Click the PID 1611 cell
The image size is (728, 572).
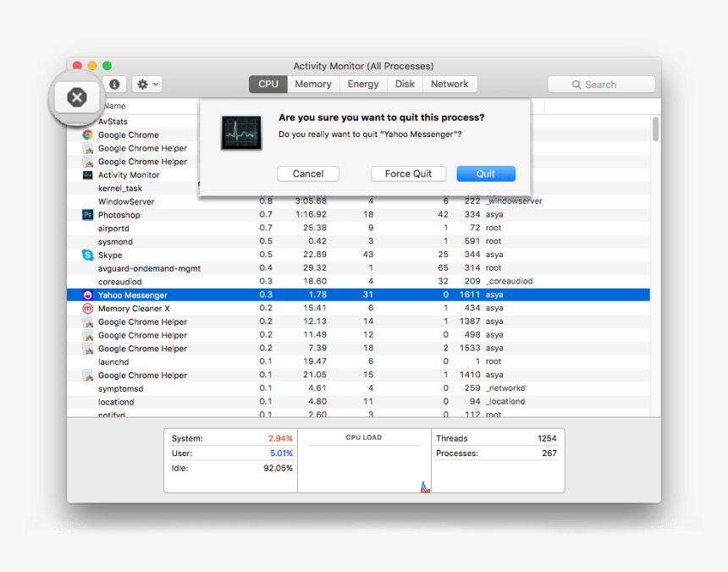point(470,294)
